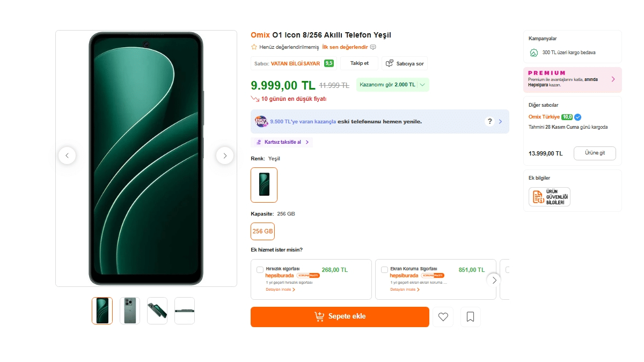The height and width of the screenshot is (362, 644).
Task: Open the Kartsız taksitle al option
Action: tap(282, 142)
